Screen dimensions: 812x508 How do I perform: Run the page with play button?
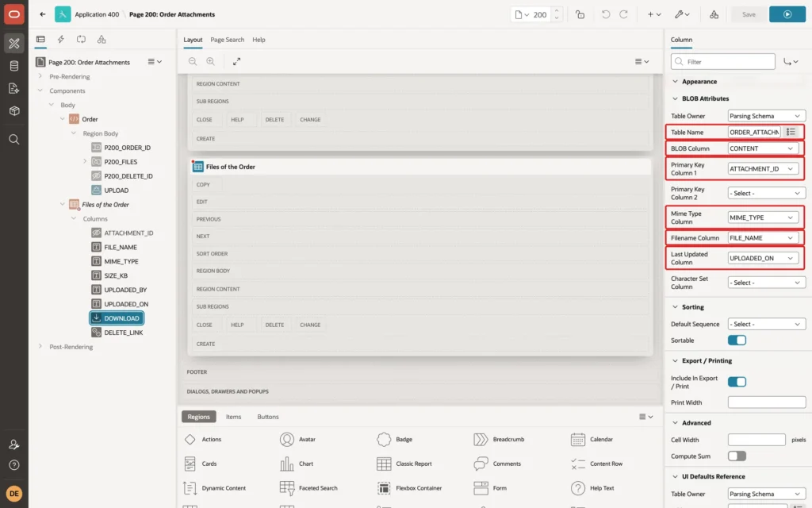coord(787,14)
